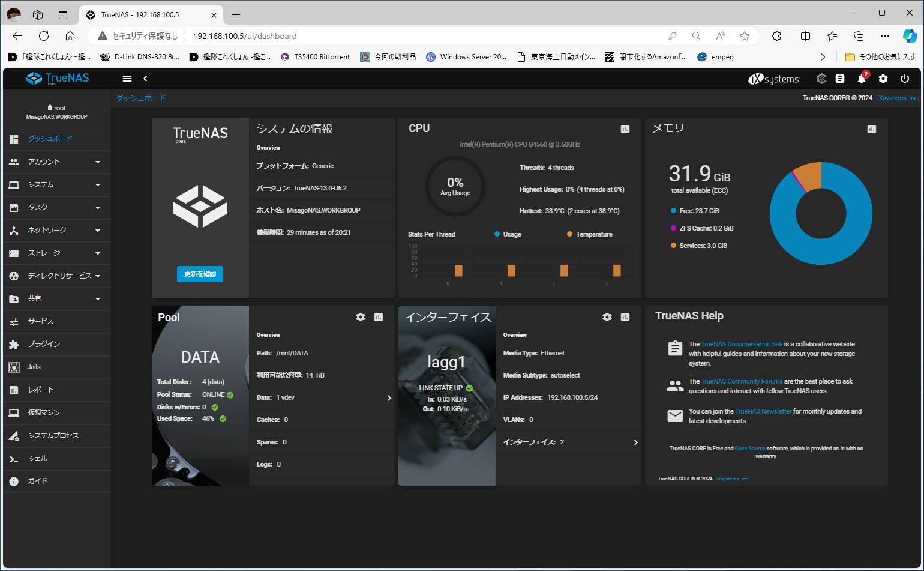This screenshot has width=924, height=571.
Task: Open the task manager clipboard icon
Action: (x=840, y=79)
